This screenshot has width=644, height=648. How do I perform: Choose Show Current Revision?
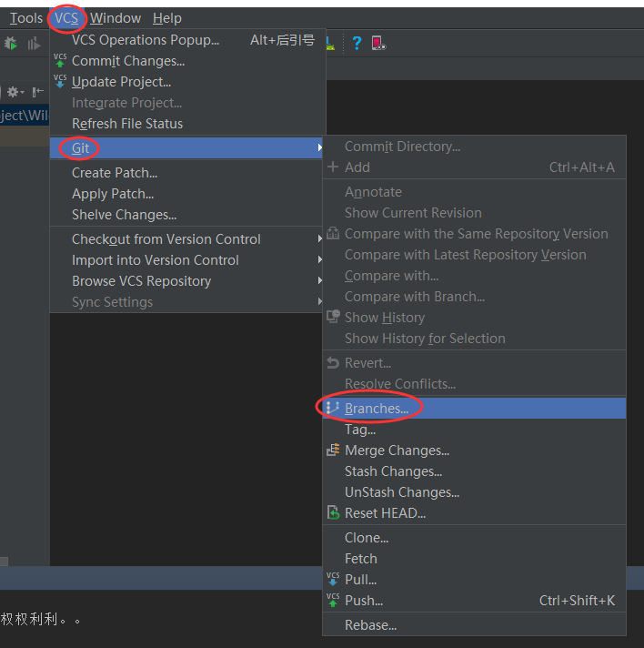click(x=474, y=213)
